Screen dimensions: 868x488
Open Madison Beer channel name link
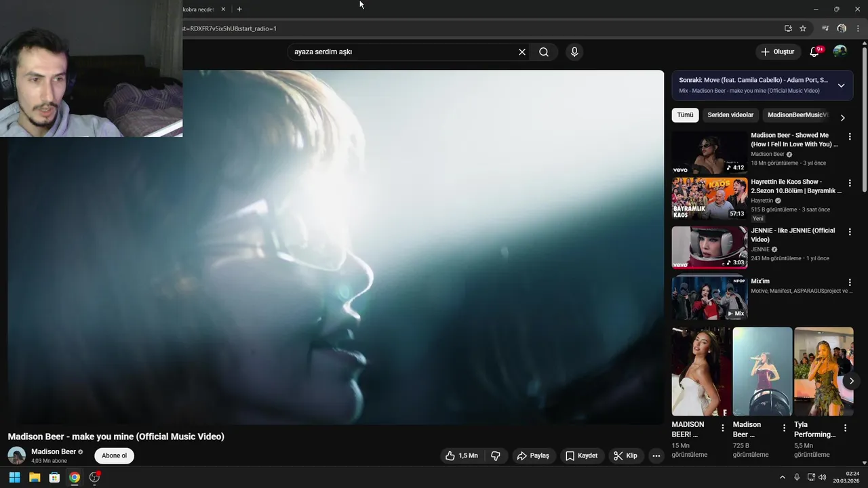54,452
